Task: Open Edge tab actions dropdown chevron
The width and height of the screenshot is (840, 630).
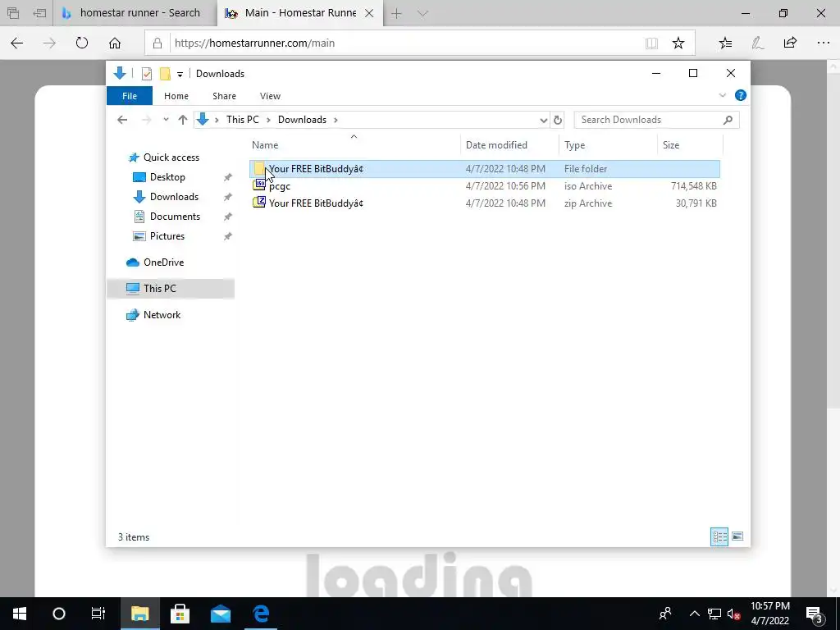Action: click(422, 13)
